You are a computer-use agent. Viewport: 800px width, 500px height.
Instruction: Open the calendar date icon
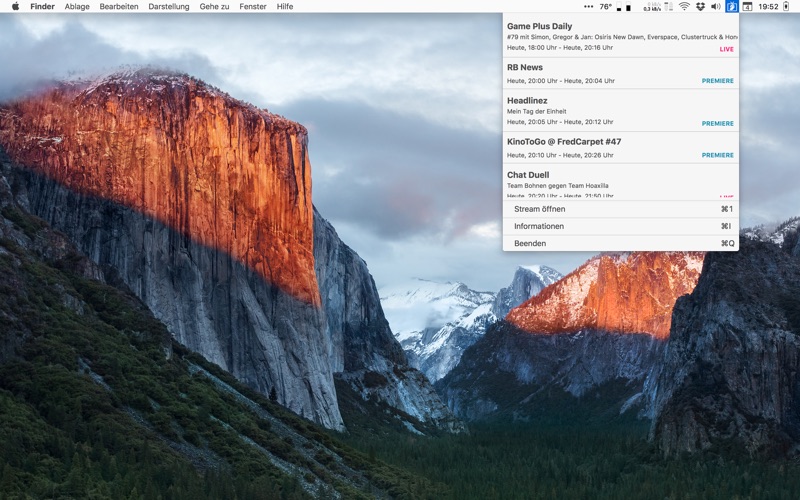coord(747,6)
